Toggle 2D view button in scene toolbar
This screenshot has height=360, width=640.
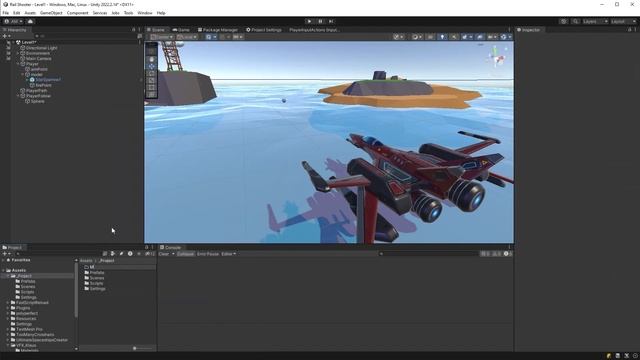(x=430, y=37)
